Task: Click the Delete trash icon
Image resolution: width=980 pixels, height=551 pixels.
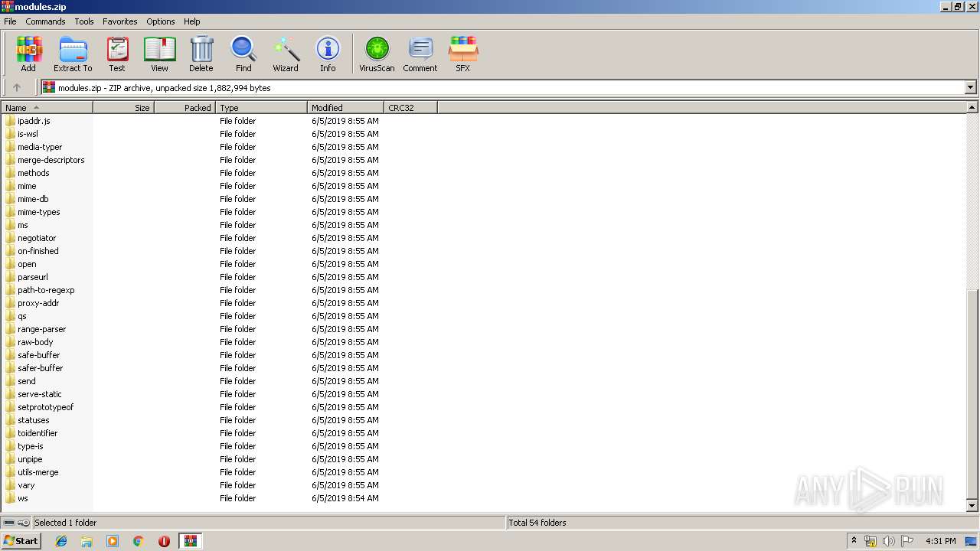Action: click(x=201, y=54)
